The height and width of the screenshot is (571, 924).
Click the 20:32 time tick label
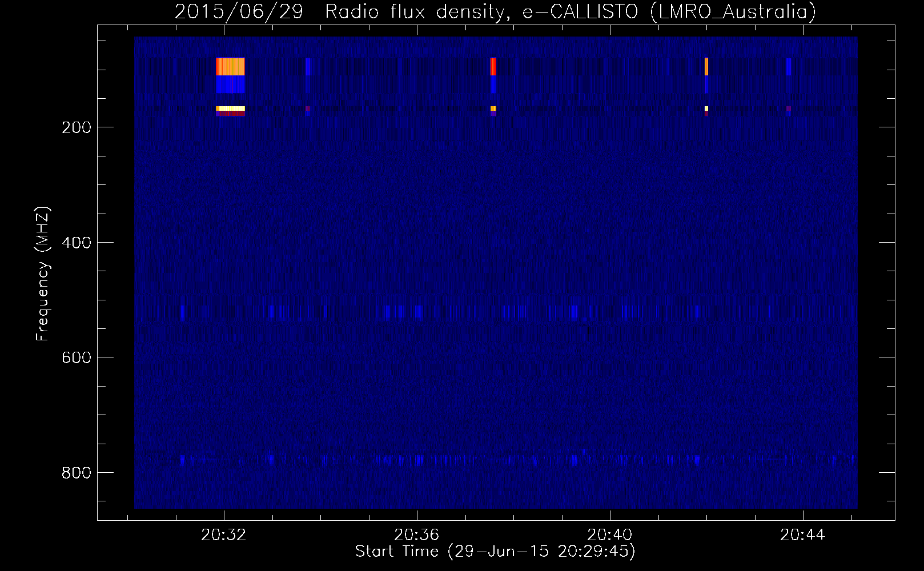click(224, 535)
